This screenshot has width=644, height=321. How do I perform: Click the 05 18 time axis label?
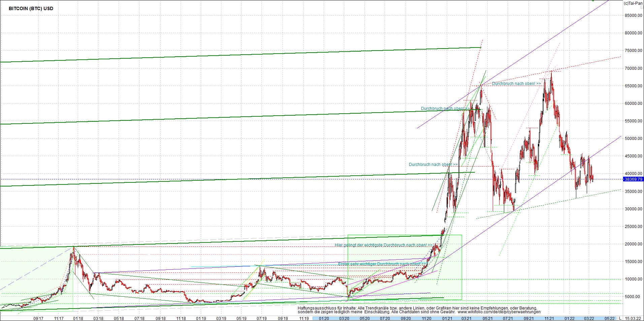click(x=119, y=318)
